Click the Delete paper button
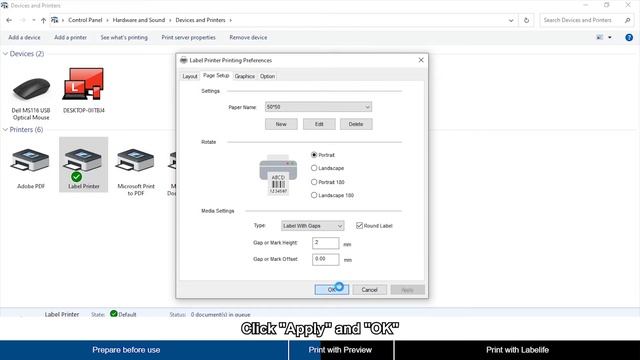The image size is (640, 360). point(356,124)
